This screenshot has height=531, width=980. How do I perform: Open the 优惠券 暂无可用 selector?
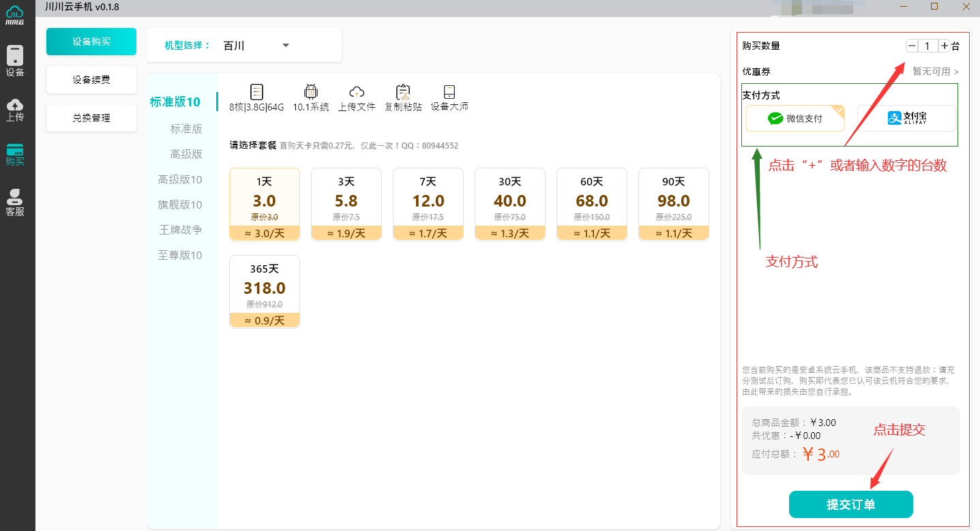pos(936,72)
